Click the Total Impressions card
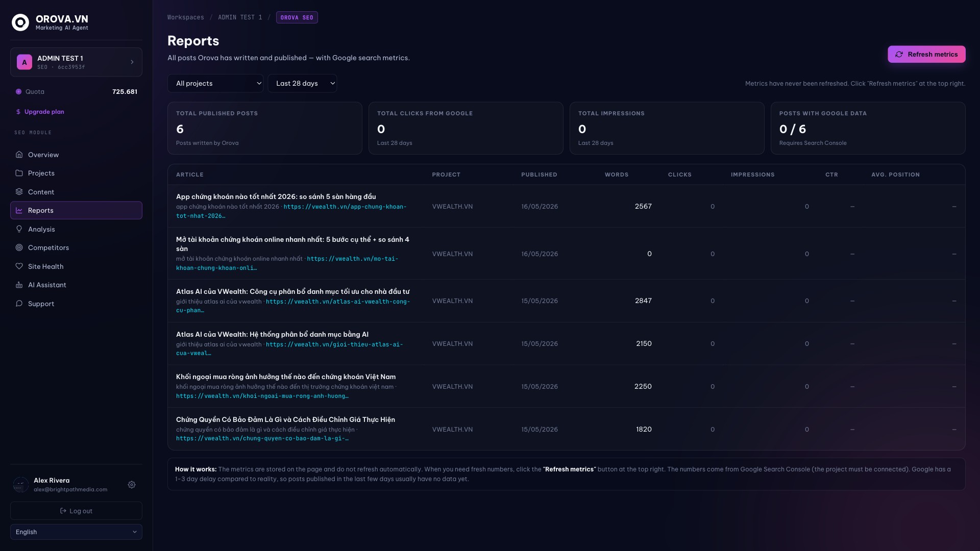Viewport: 980px width, 551px height. [667, 128]
